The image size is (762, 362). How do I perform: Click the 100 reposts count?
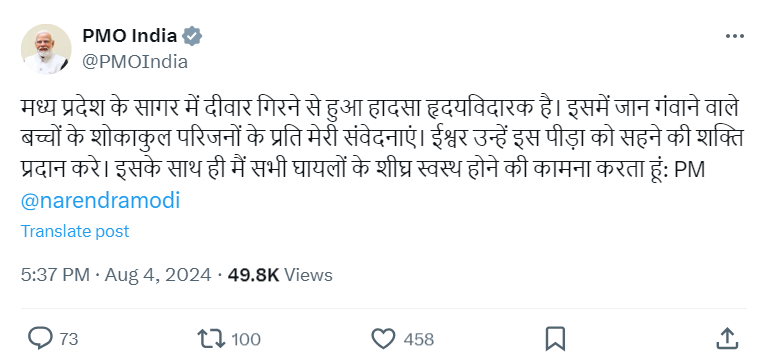[x=246, y=339]
